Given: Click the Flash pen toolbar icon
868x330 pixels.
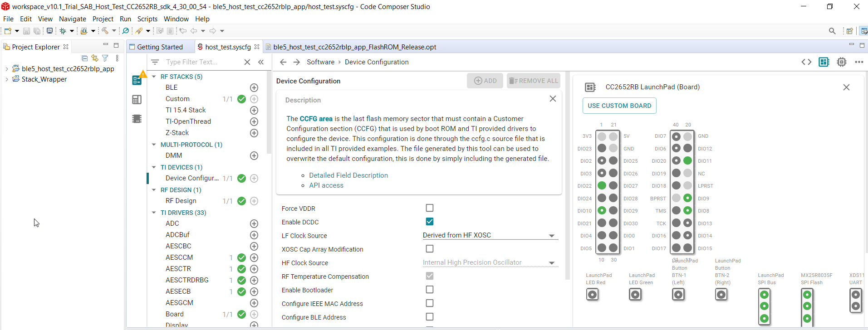Looking at the screenshot, I should (139, 31).
